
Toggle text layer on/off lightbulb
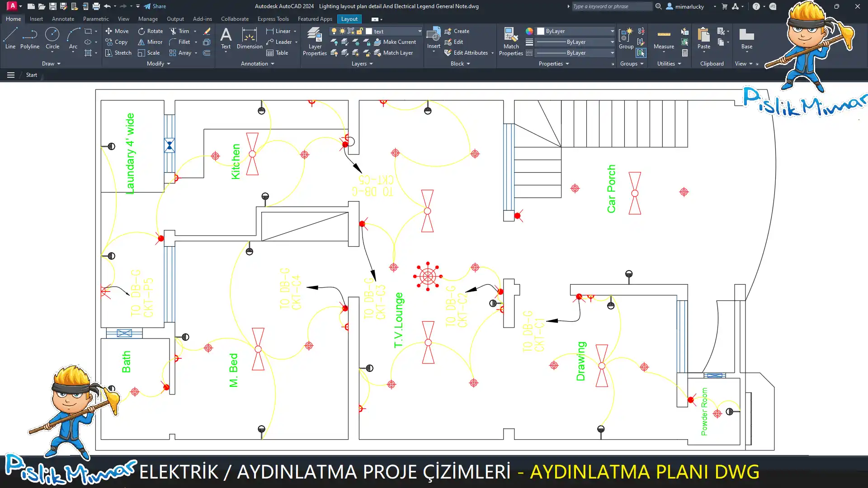334,31
